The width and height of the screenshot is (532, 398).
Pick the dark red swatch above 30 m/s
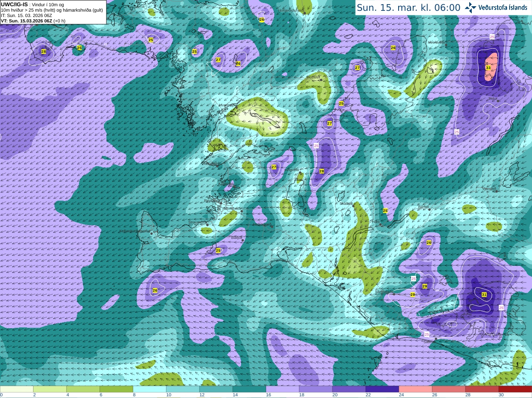(x=515, y=389)
